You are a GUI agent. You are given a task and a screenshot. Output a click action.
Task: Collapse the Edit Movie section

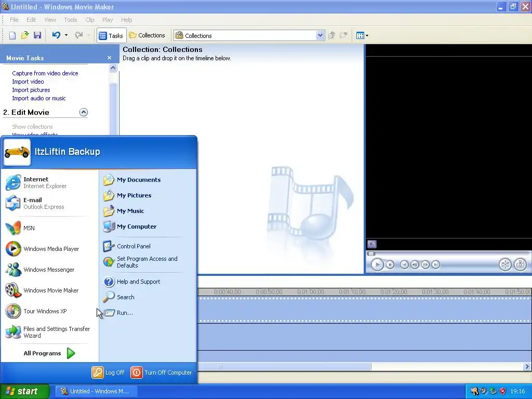84,112
